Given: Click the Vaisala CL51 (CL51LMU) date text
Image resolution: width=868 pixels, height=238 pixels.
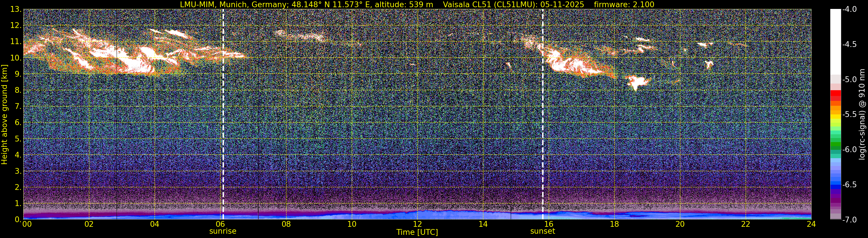Looking at the screenshot, I should point(513,5).
